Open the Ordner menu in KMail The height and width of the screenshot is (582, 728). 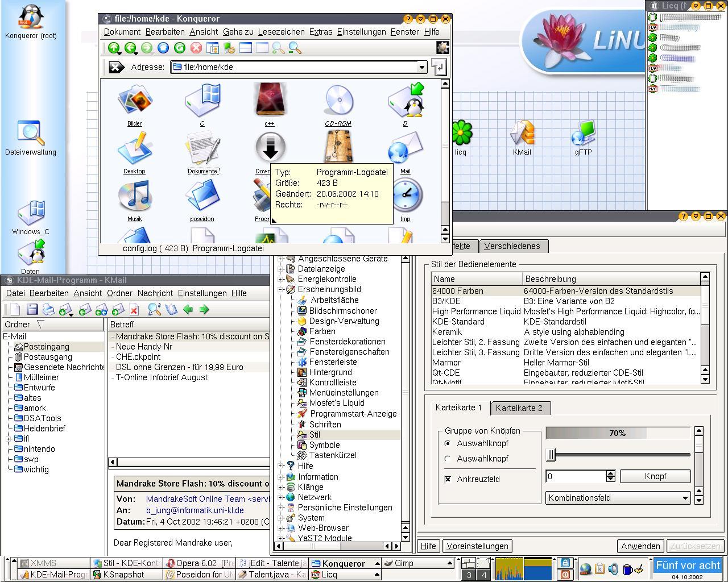point(119,293)
